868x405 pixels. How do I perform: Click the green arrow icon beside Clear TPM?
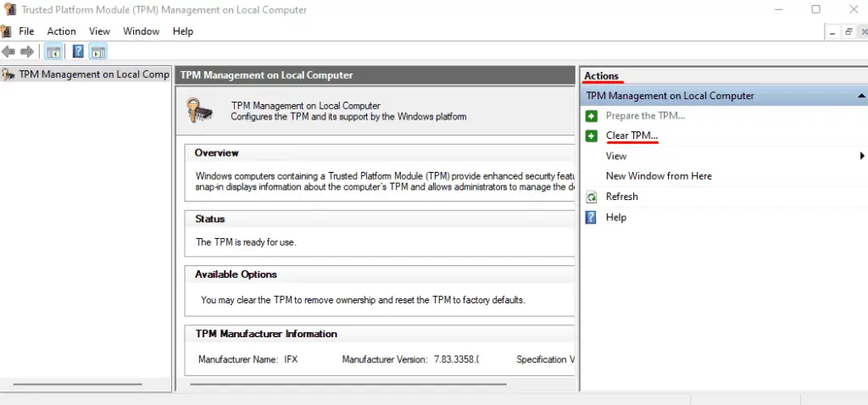(592, 136)
